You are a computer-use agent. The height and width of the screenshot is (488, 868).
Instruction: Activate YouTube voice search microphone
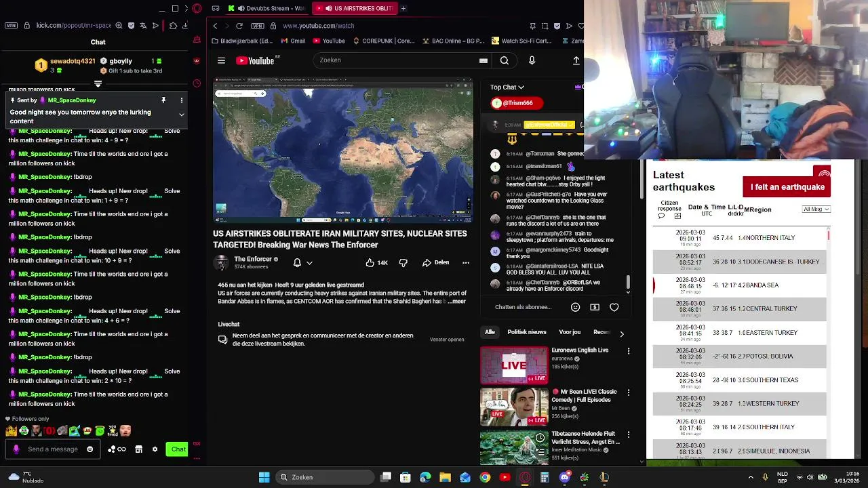532,60
